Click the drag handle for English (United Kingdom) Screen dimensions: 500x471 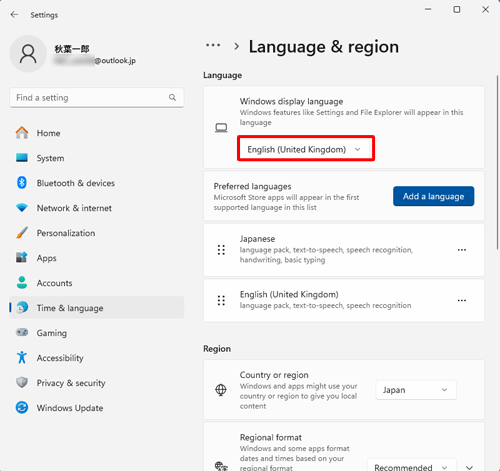coord(221,300)
